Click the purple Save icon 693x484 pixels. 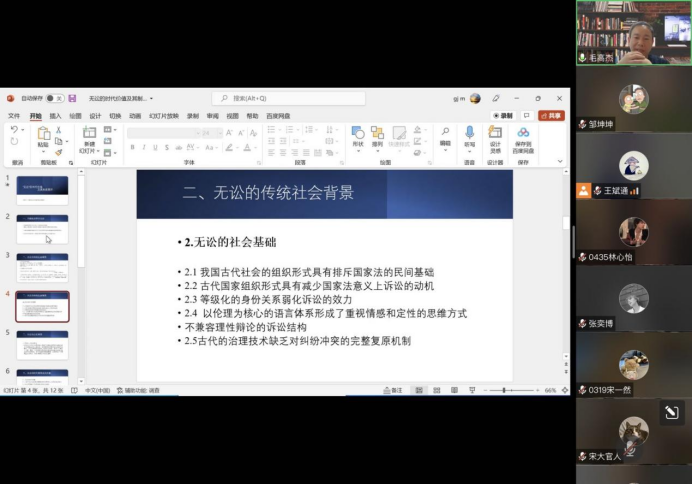(72, 98)
